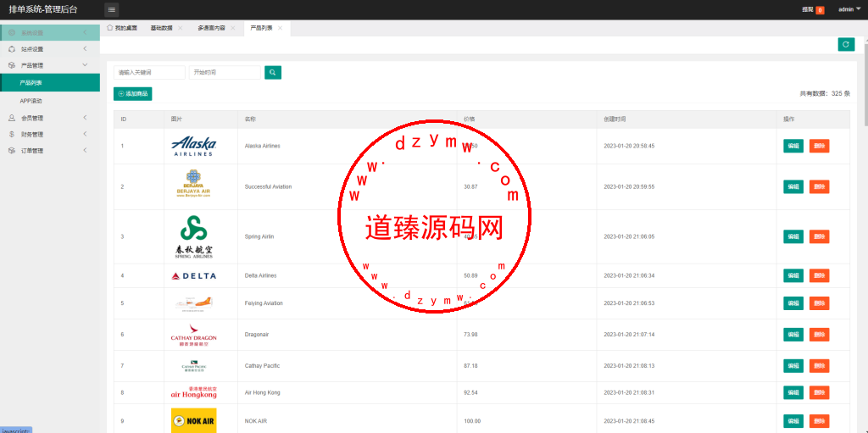
Task: Close the 基础数据 tab with its X
Action: point(180,28)
